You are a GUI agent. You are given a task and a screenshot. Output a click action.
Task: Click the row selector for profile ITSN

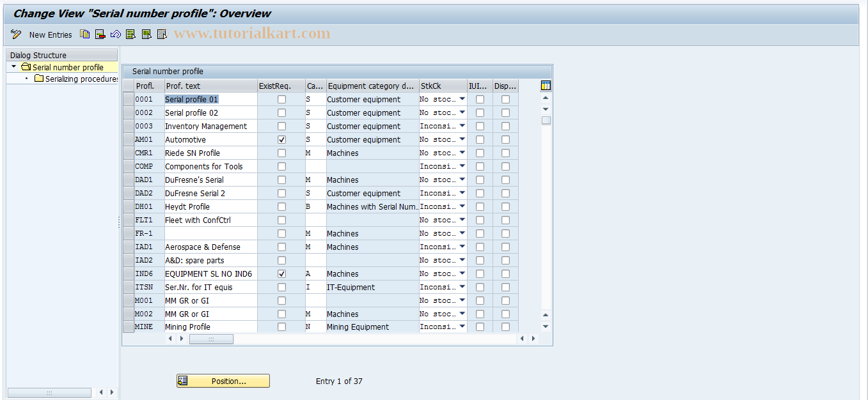129,287
